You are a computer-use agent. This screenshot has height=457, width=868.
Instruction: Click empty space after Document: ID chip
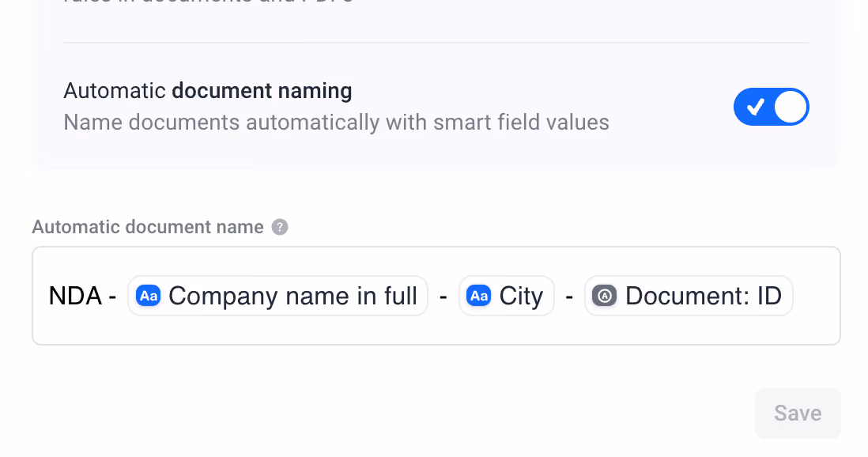816,296
